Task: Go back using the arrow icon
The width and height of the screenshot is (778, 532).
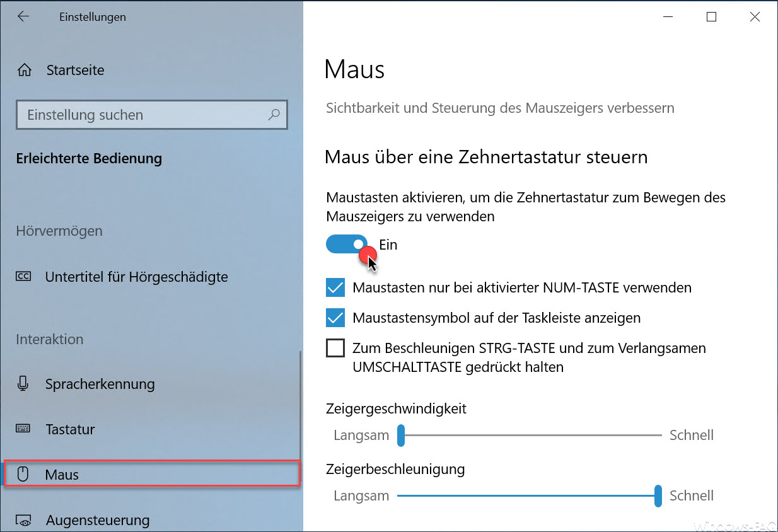Action: coord(23,17)
